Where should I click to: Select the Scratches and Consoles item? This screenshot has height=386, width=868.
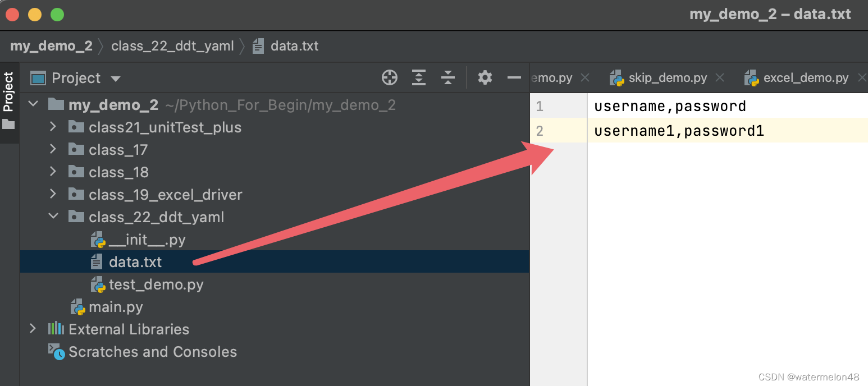point(153,352)
